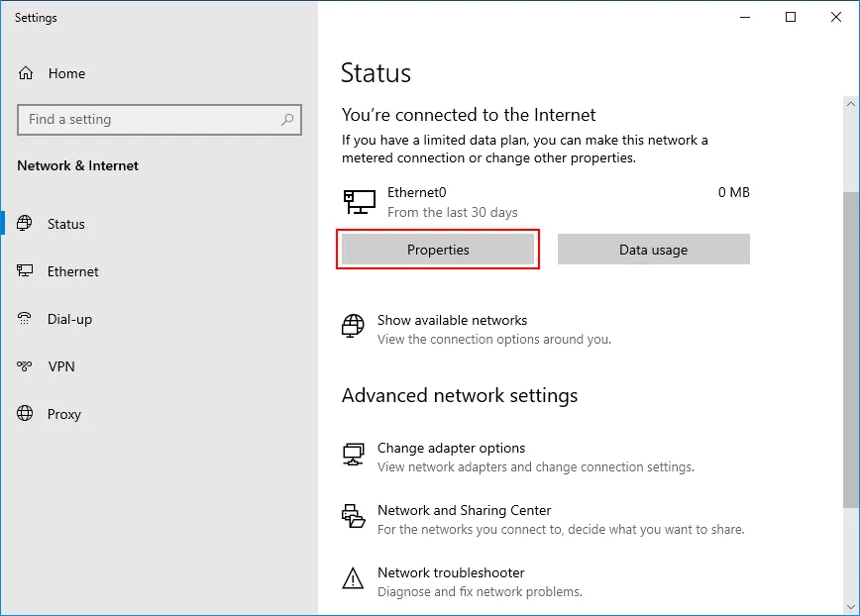Open the Data usage button
The height and width of the screenshot is (616, 860).
tap(653, 250)
